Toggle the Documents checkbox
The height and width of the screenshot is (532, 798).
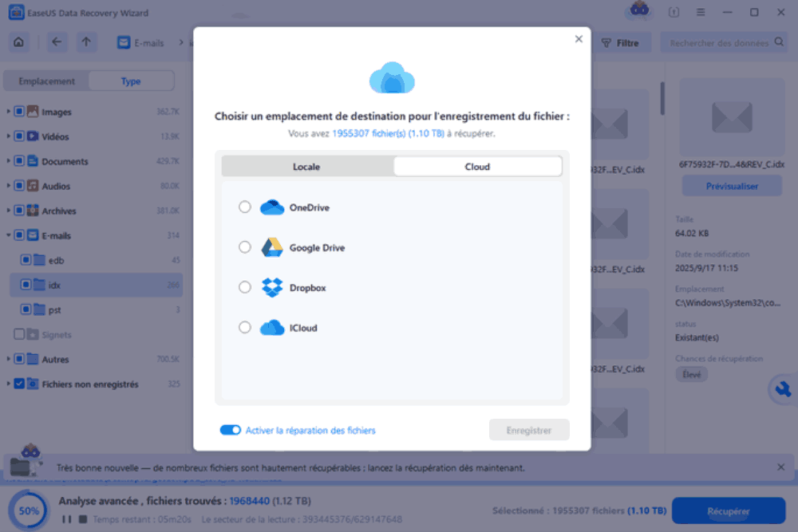(x=19, y=161)
